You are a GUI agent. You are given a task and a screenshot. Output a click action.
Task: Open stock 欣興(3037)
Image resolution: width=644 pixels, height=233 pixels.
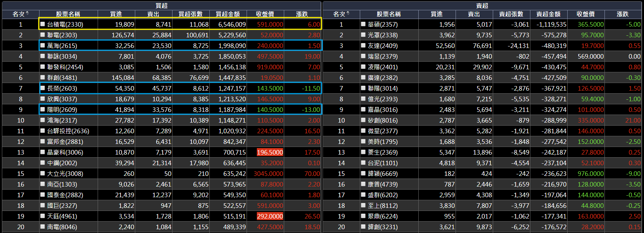pos(62,99)
